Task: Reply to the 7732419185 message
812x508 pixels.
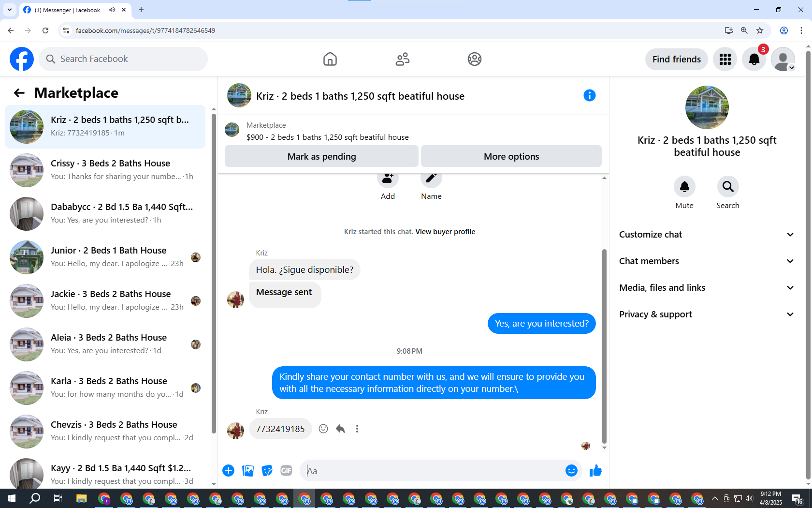Action: click(x=340, y=429)
